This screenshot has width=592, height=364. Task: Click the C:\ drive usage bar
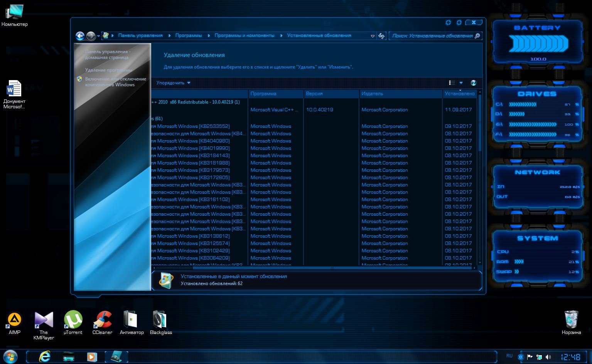523,104
